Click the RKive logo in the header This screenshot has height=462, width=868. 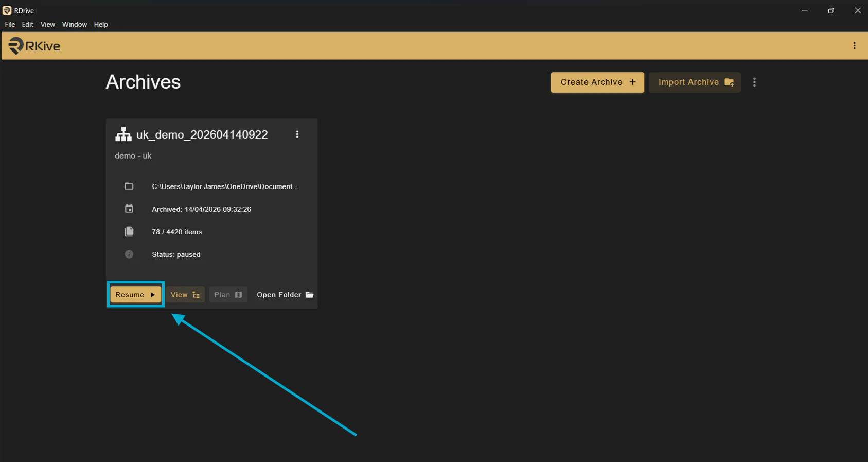34,46
